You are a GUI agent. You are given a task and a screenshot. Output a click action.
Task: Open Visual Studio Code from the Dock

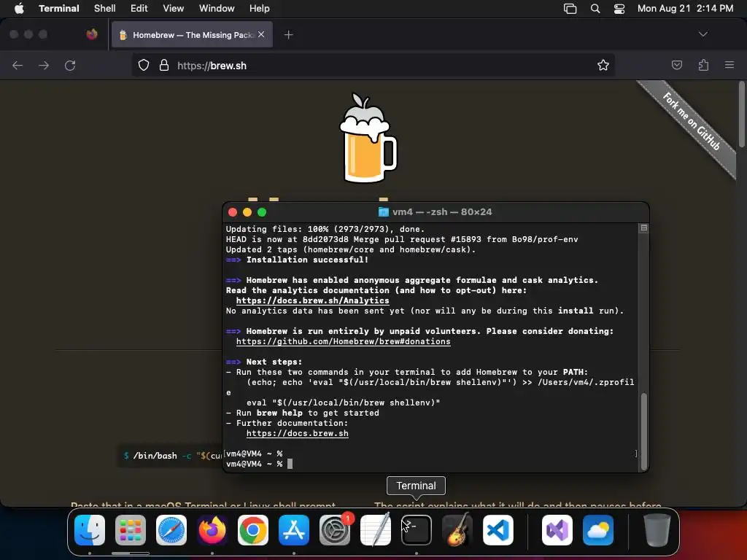[498, 530]
